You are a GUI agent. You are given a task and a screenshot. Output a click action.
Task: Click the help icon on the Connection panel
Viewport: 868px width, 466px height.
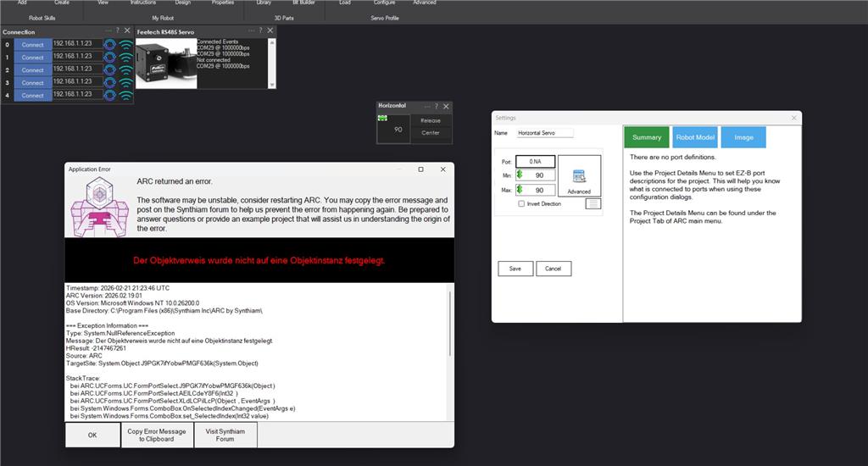tap(117, 31)
